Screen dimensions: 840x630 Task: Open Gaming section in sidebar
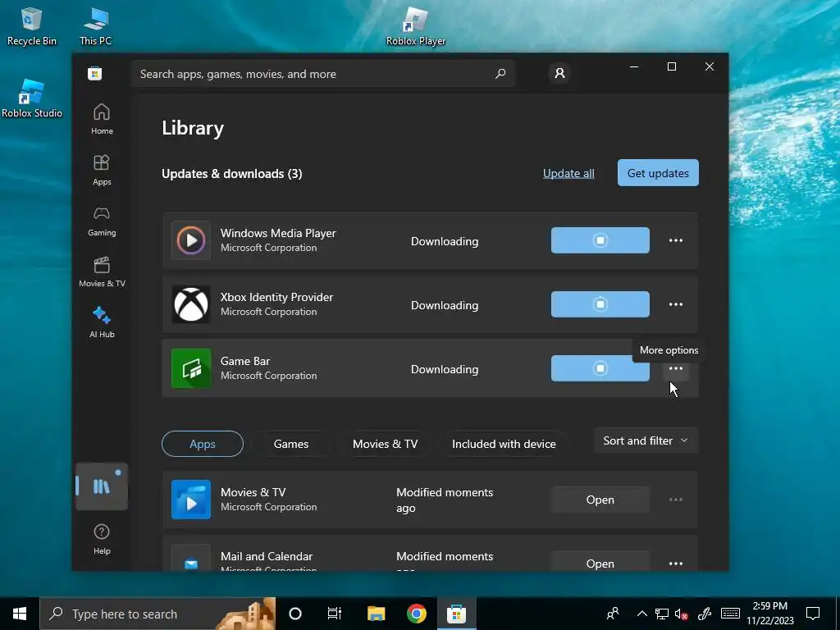click(102, 221)
